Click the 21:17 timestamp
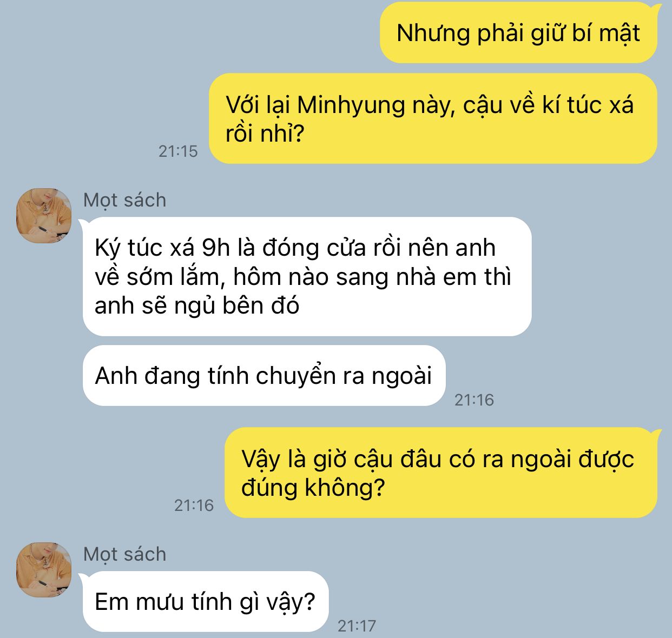 point(357,626)
